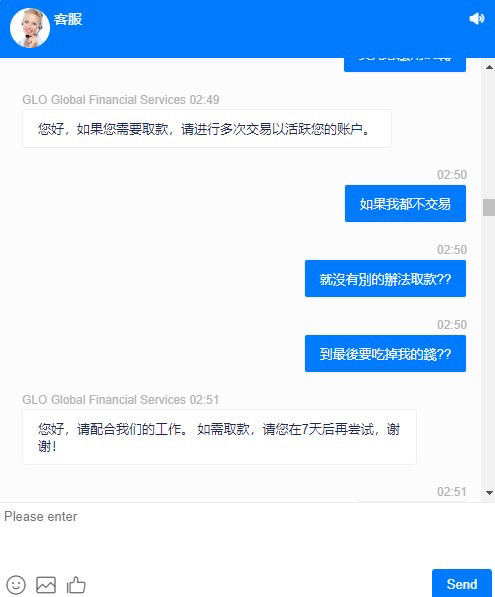Click the 客服 header title
The height and width of the screenshot is (597, 495).
68,19
